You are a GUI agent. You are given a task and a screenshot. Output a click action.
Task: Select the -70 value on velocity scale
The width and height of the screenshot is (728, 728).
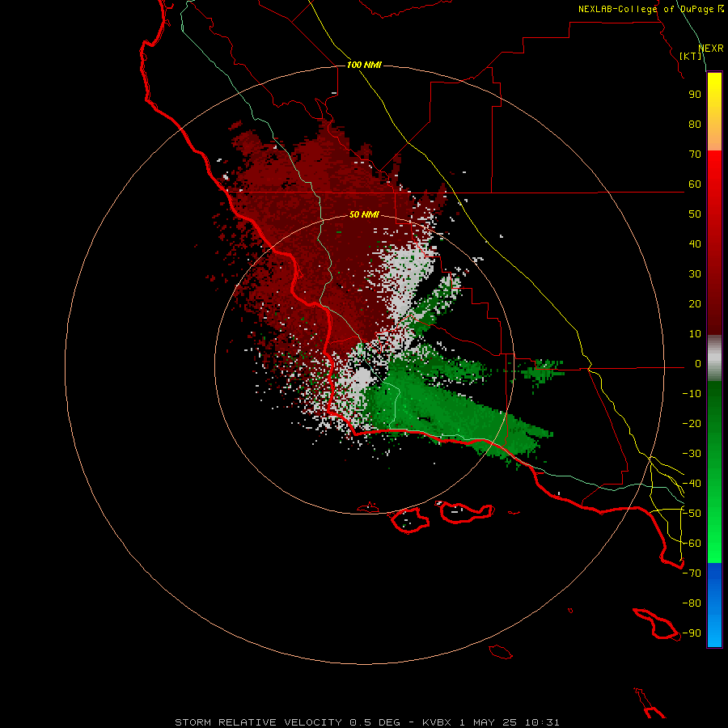pos(692,574)
